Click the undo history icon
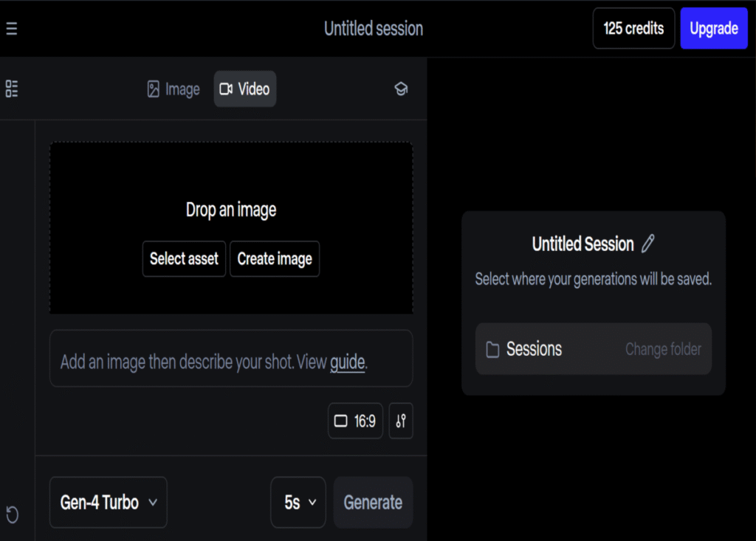The width and height of the screenshot is (756, 541). pos(12,514)
